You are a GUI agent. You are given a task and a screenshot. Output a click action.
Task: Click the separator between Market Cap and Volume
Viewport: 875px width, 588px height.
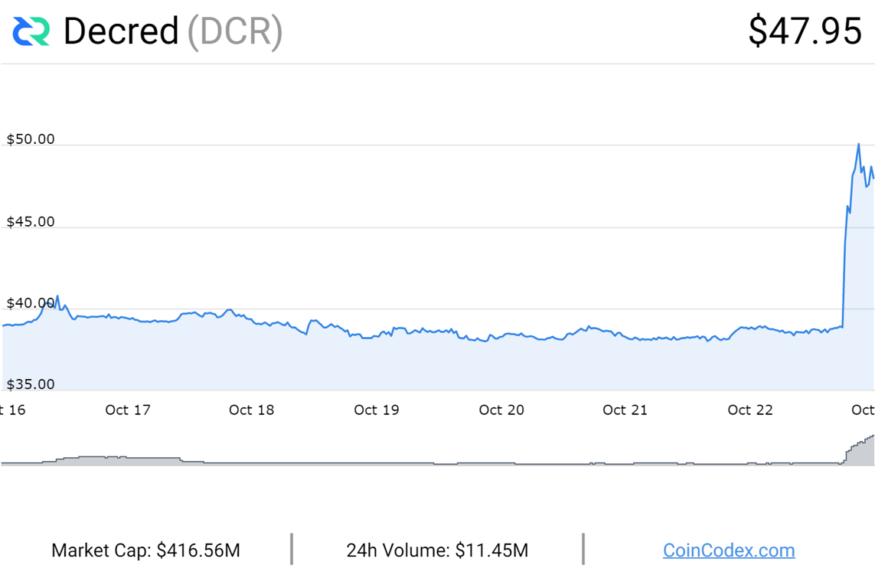coord(292,549)
